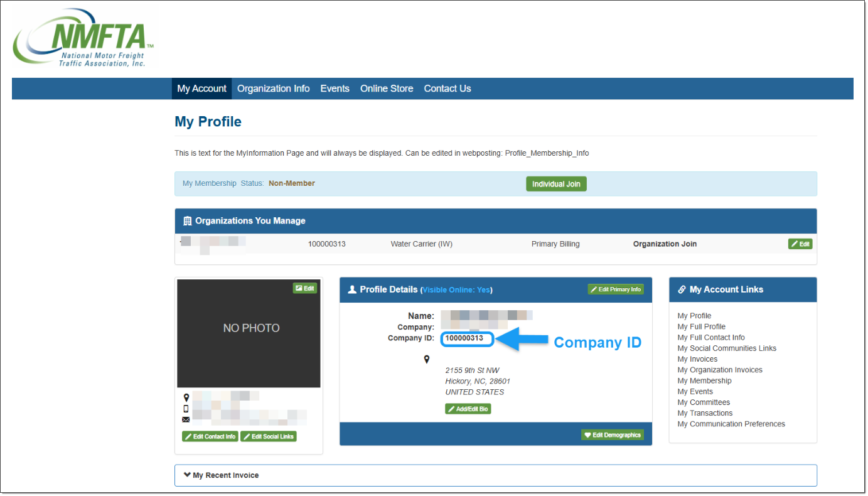Click Edit photo button on picture
This screenshot has width=868, height=496.
(305, 288)
